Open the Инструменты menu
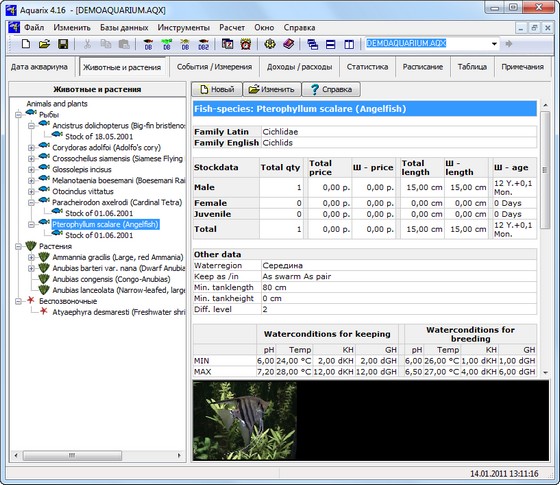The image size is (560, 485). pyautogui.click(x=184, y=28)
